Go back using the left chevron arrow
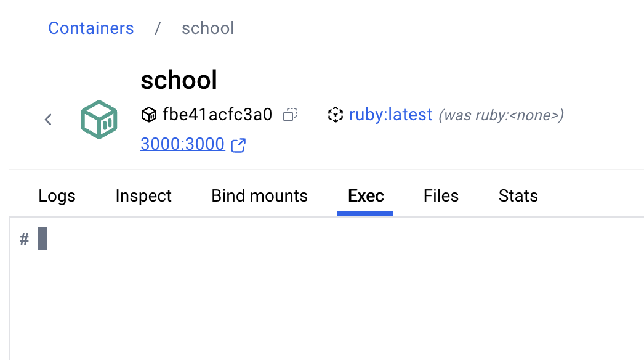Screen dimensions: 644x360 (x=49, y=120)
